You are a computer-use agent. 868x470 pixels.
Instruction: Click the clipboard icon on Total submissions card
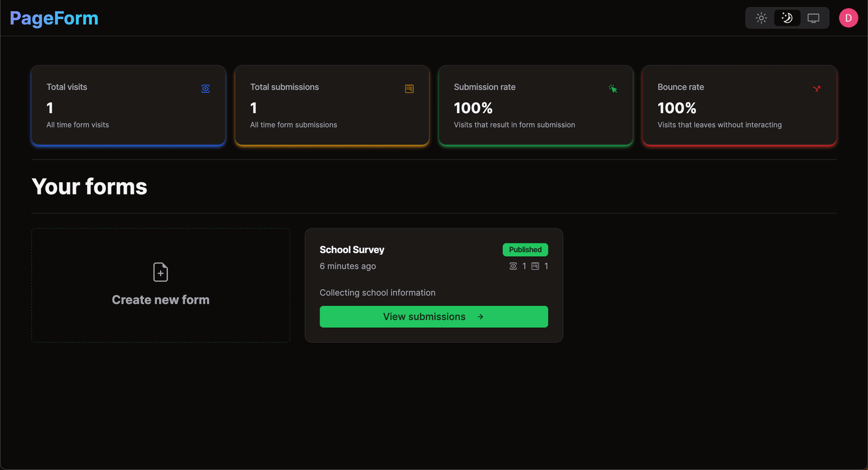coord(409,89)
